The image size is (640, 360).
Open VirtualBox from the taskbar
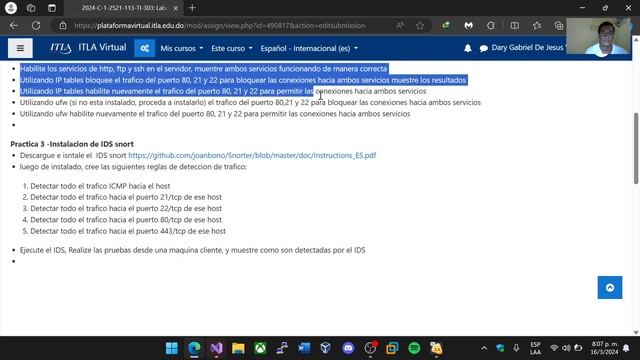tap(326, 348)
